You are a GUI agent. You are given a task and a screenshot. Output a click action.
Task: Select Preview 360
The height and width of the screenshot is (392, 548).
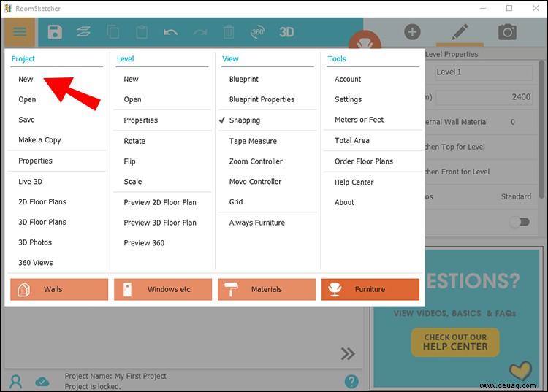coord(144,243)
